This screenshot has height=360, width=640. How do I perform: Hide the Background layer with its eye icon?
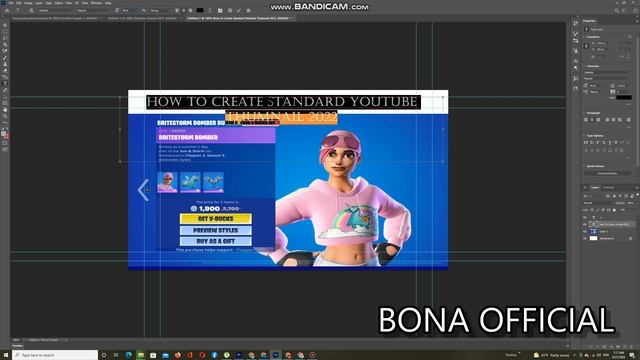tap(584, 238)
